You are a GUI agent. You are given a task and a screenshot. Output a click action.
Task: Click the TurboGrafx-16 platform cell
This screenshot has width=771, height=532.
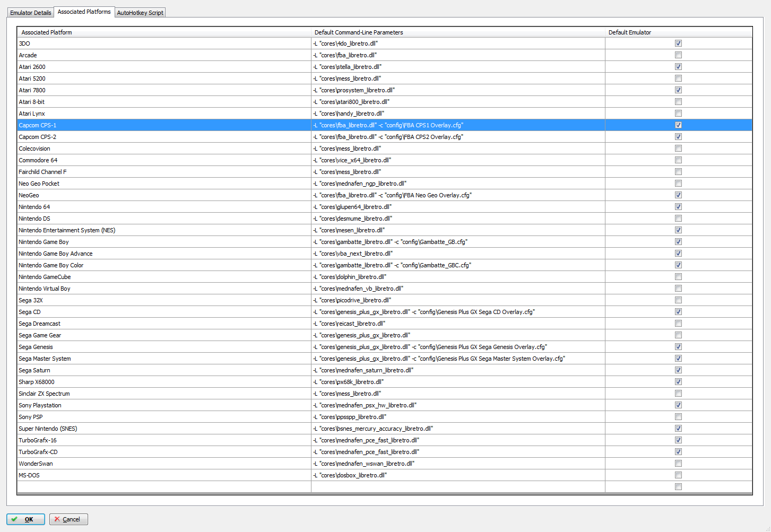[164, 440]
